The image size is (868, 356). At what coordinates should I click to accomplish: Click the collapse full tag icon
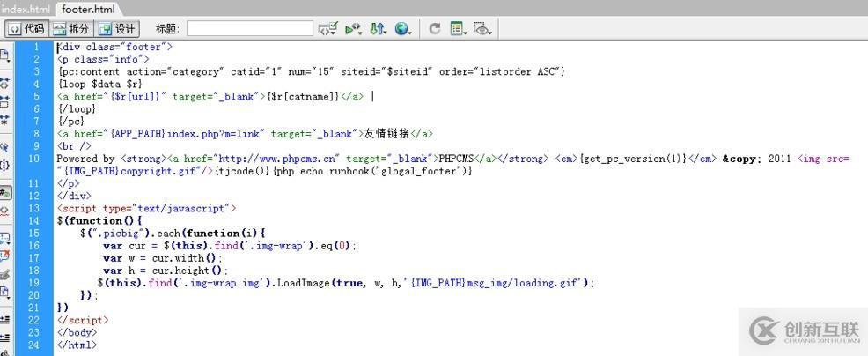(x=4, y=84)
